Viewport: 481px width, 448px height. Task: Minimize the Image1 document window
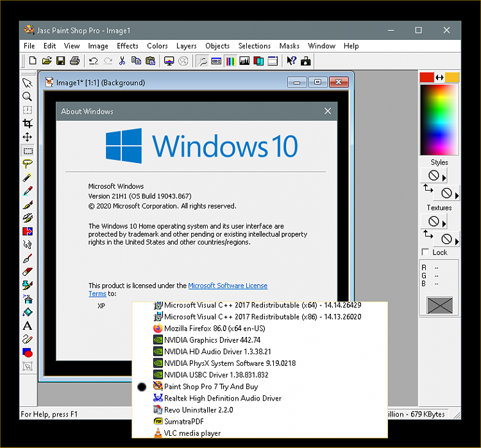coord(297,82)
